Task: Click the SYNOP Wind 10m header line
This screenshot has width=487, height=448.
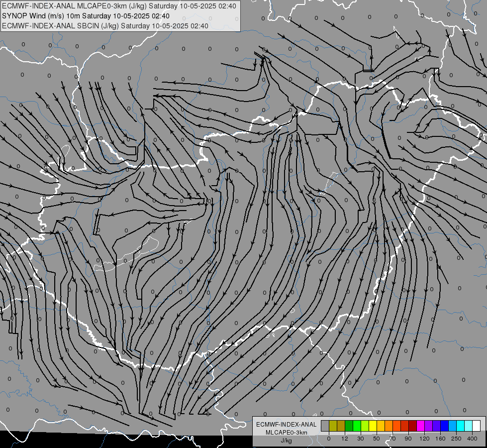Action: point(86,16)
